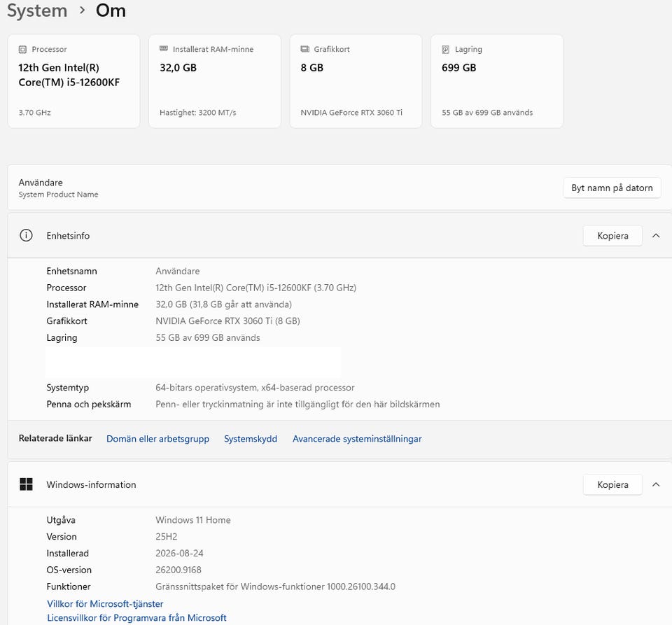The width and height of the screenshot is (672, 625).
Task: Select the Installerat RAM-minne 32,0 GB card
Action: [x=215, y=81]
